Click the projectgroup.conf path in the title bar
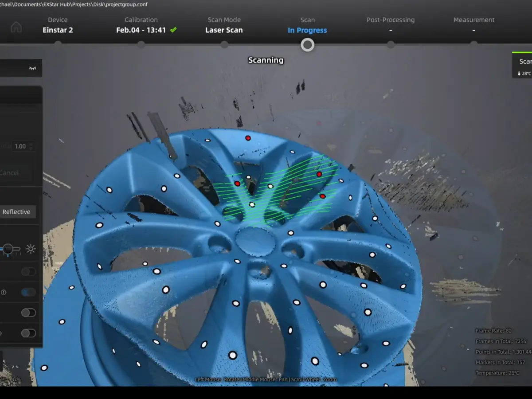532x399 pixels. 74,4
